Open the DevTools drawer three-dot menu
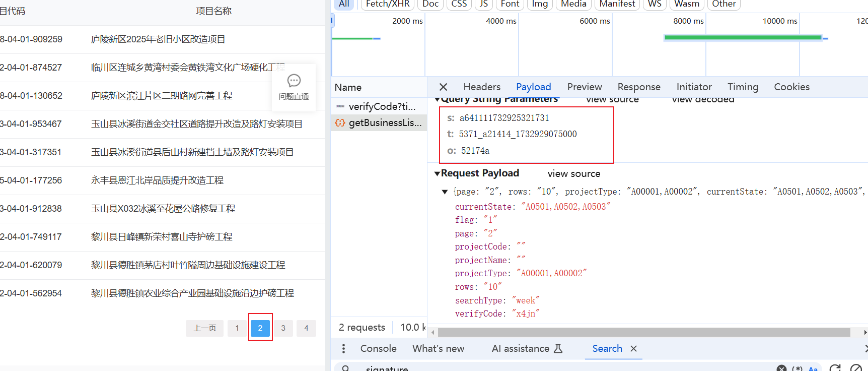868x371 pixels. click(x=343, y=348)
